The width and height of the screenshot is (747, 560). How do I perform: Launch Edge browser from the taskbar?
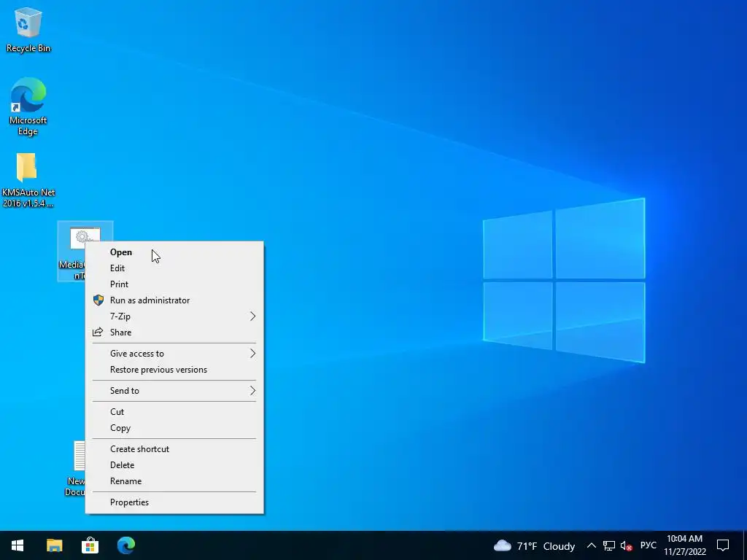[x=126, y=545]
